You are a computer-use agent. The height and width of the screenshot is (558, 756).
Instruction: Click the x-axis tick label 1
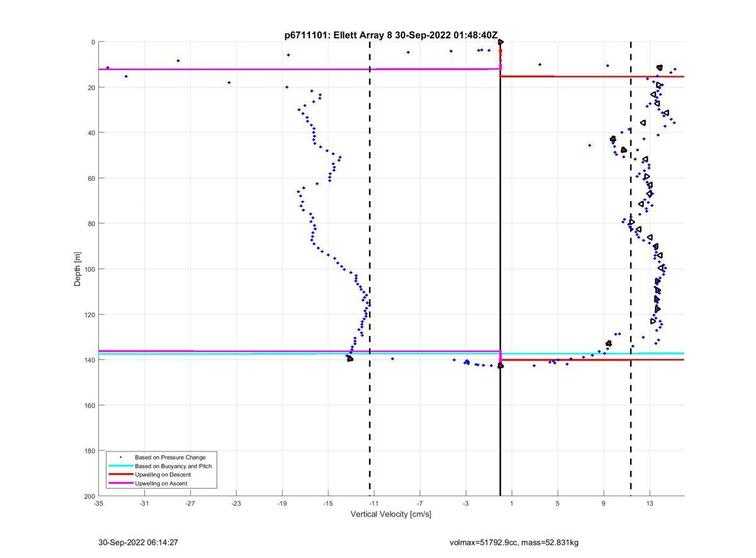pyautogui.click(x=512, y=503)
